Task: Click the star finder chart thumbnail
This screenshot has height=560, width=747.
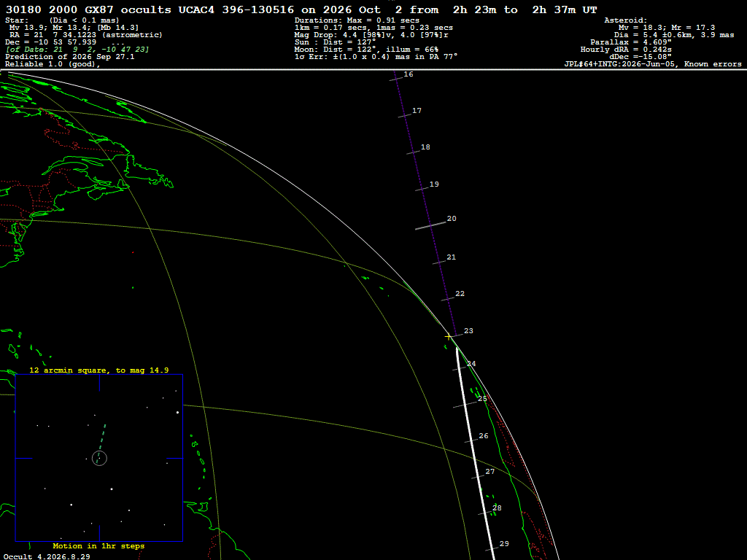Action: click(99, 458)
